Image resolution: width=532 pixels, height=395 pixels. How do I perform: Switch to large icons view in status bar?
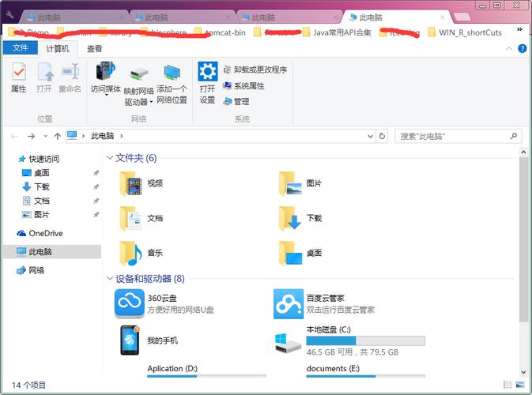520,385
